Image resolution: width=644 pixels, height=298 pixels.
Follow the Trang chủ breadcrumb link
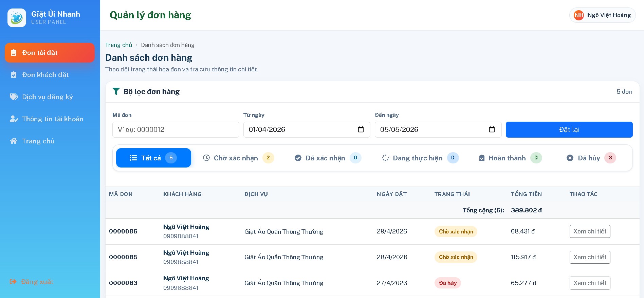[118, 45]
